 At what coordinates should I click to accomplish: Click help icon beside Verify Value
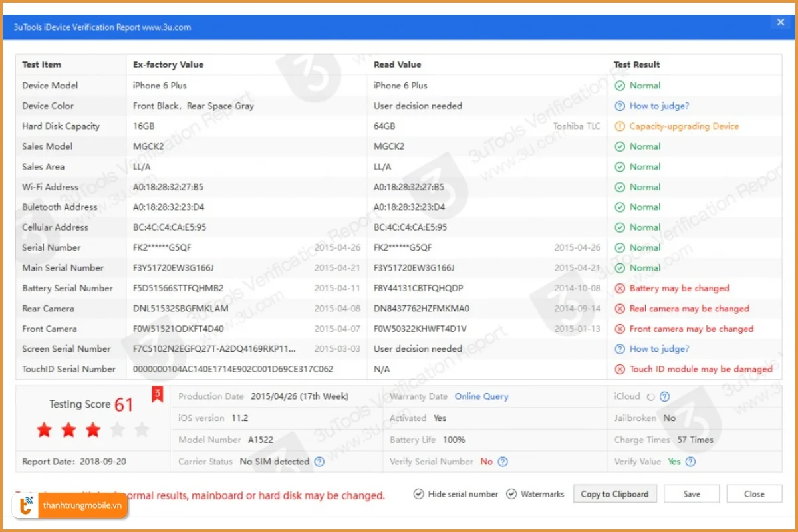(x=691, y=462)
